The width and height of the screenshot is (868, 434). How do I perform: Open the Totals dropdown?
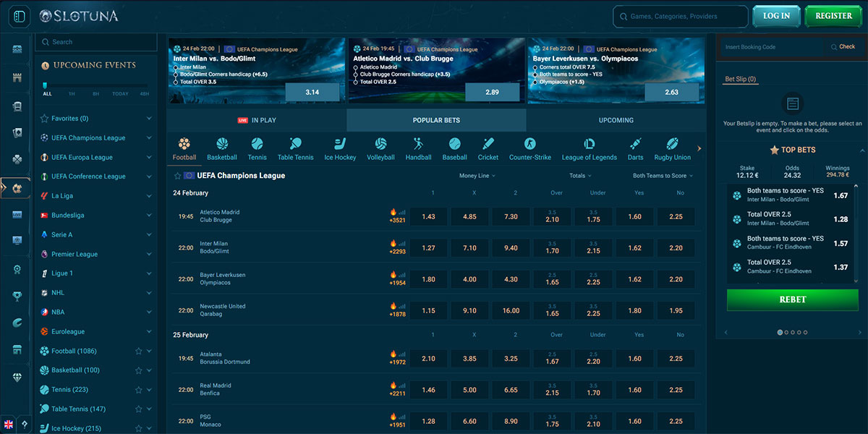[579, 175]
